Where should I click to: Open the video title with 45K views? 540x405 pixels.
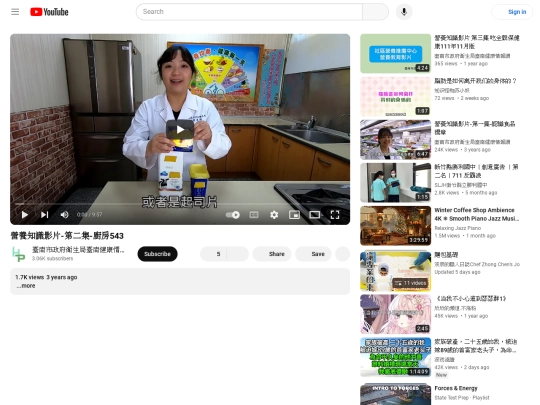(470, 299)
